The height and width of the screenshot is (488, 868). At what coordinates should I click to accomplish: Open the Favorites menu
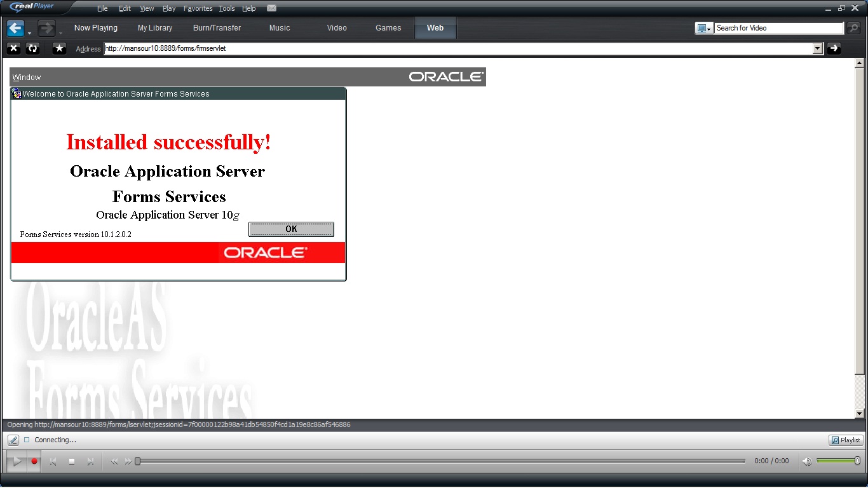pos(198,8)
